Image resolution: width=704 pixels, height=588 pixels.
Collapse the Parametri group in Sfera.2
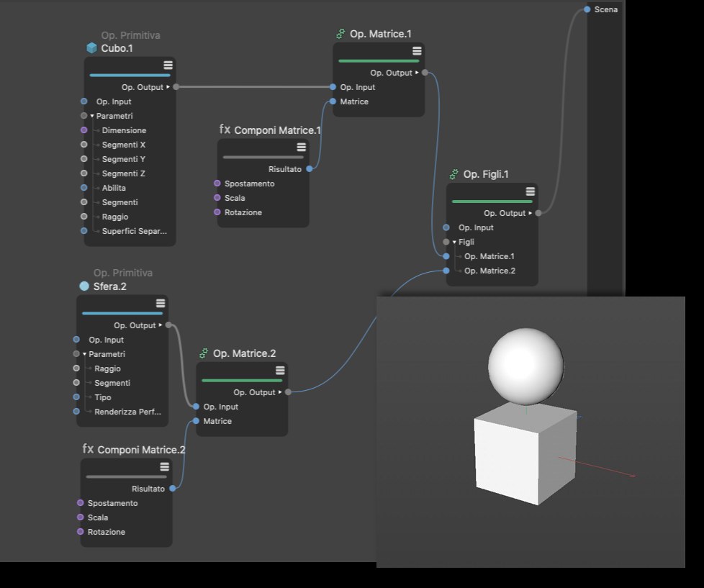(x=84, y=354)
